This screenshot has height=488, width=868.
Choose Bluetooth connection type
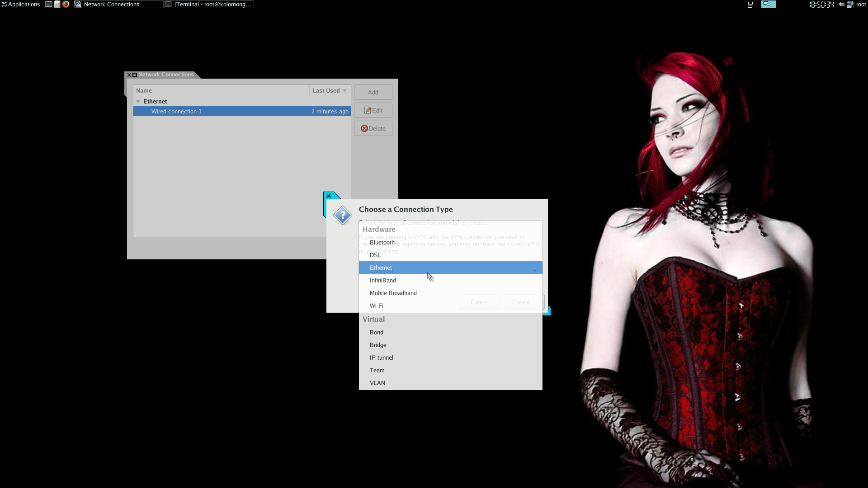pos(450,242)
